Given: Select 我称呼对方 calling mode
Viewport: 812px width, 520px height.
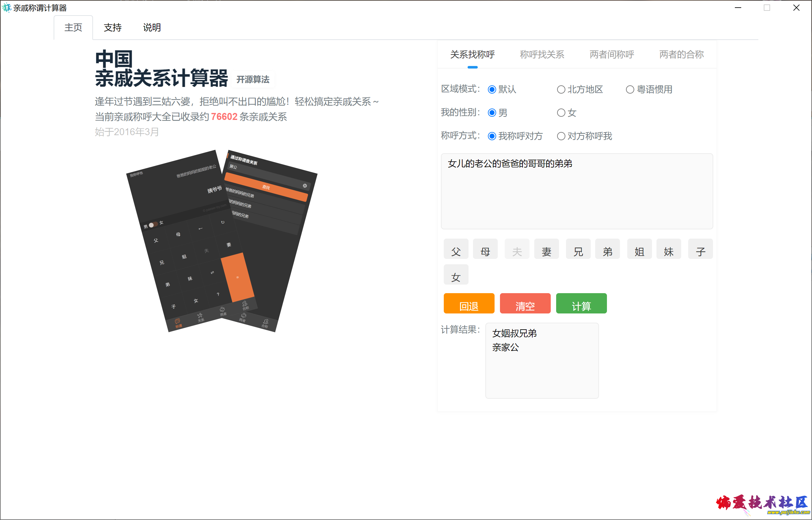Looking at the screenshot, I should (492, 136).
